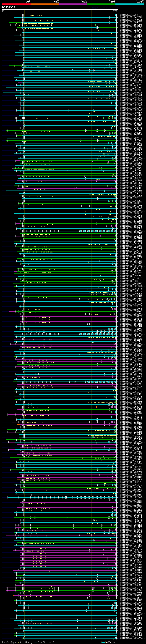146x644 pixels.
Task: Select label UniRef100_Q1B2W1
Action: point(131,30)
